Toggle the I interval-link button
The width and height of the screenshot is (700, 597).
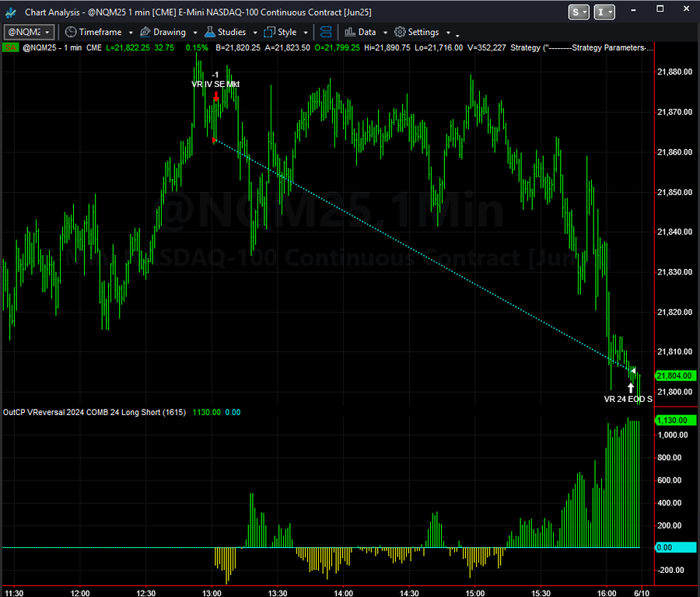tap(604, 12)
